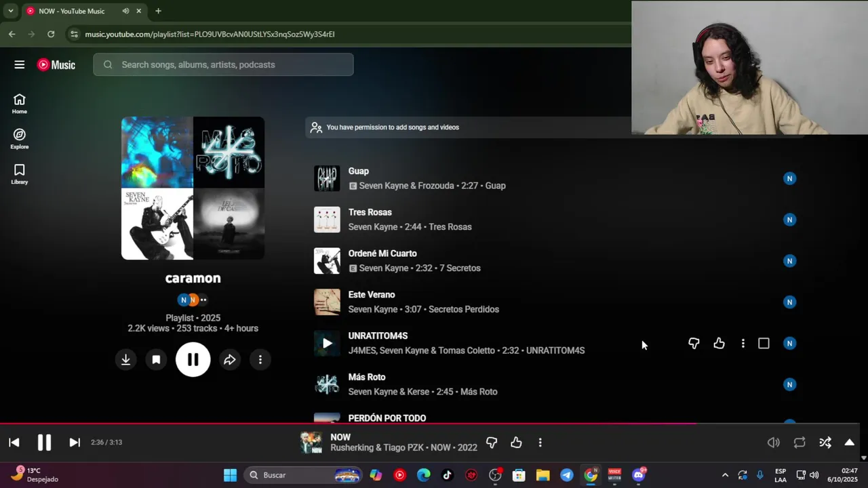Go to Home in the sidebar
This screenshot has width=868, height=488.
[20, 104]
